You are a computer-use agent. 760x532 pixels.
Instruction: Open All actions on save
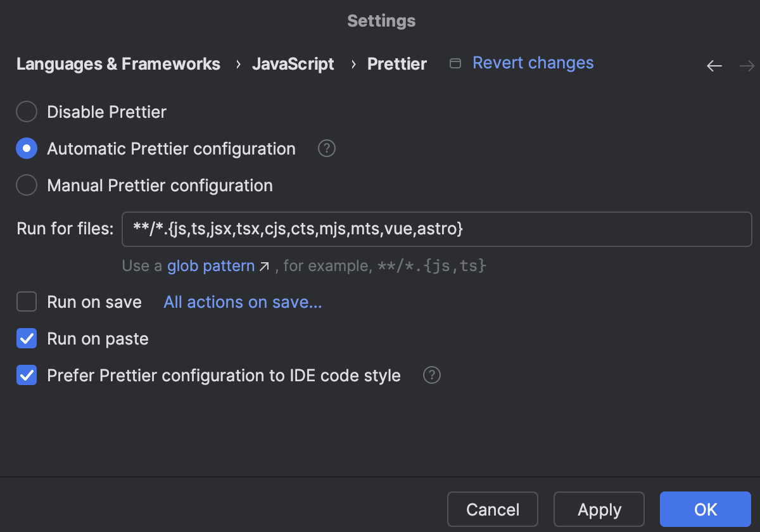pos(243,302)
